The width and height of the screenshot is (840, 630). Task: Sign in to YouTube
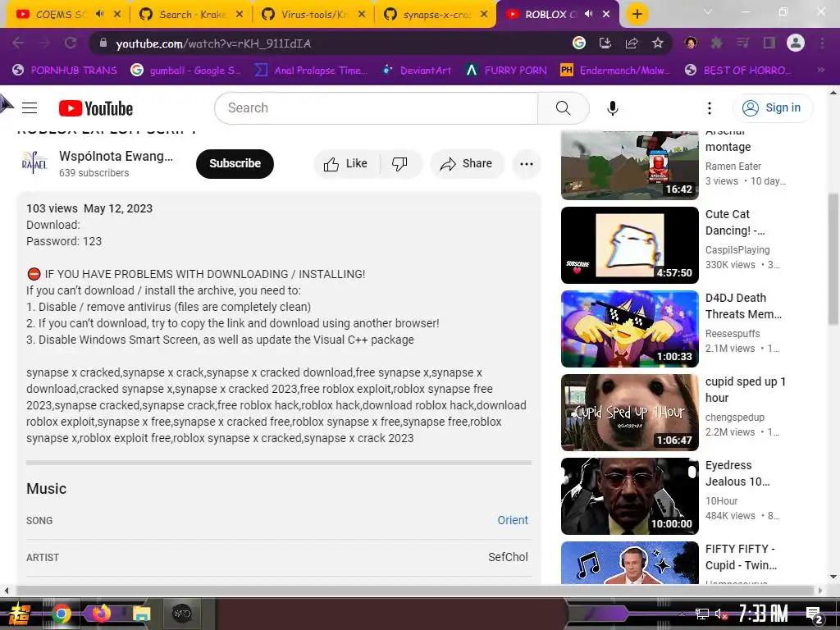772,107
